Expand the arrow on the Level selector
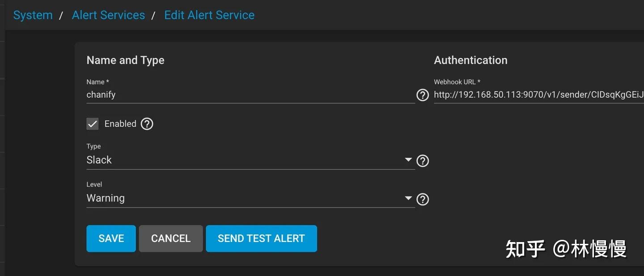 (408, 198)
